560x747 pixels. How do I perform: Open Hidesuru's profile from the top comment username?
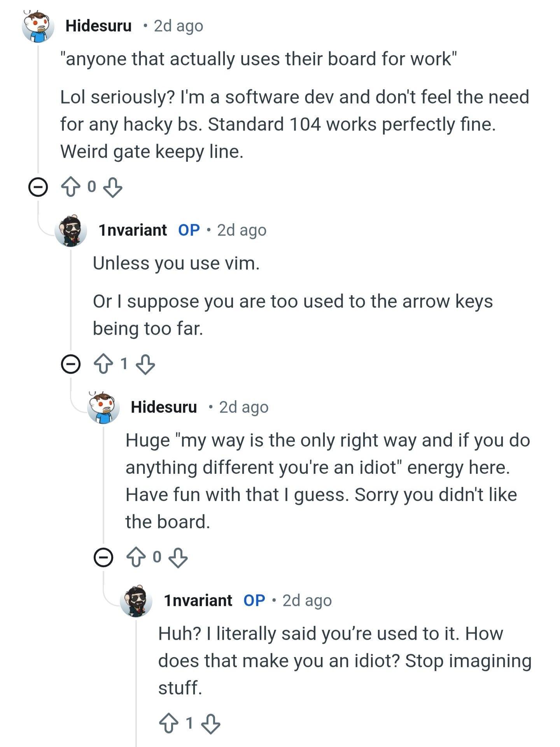98,26
